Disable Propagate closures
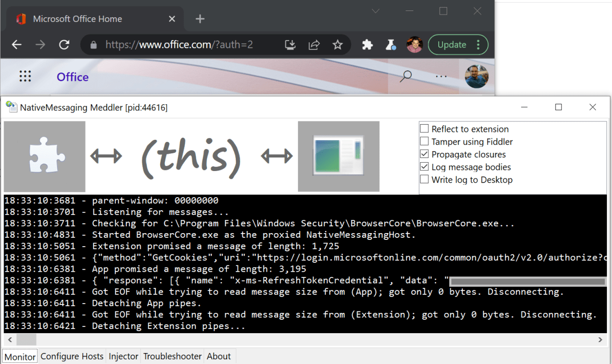Viewport: 612px width, 364px height. 424,154
